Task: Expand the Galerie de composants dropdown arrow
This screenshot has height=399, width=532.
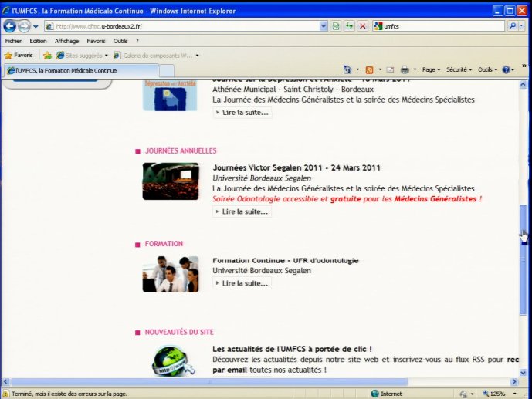Action: tap(197, 56)
